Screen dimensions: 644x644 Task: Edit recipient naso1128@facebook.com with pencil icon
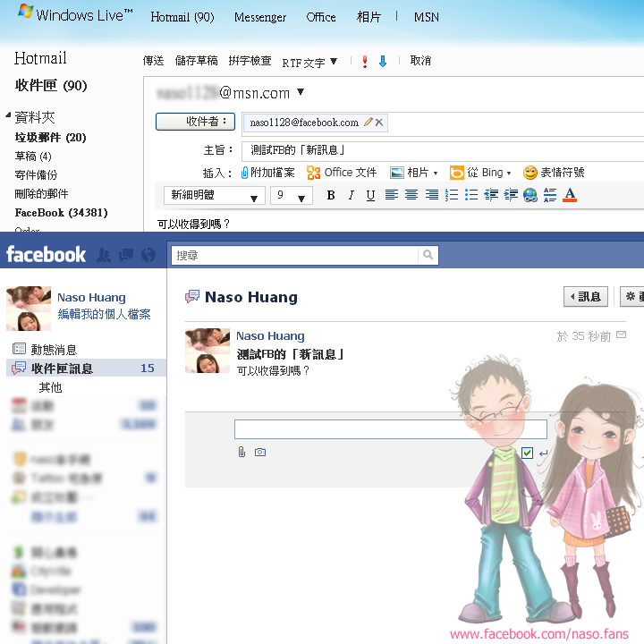click(x=369, y=122)
